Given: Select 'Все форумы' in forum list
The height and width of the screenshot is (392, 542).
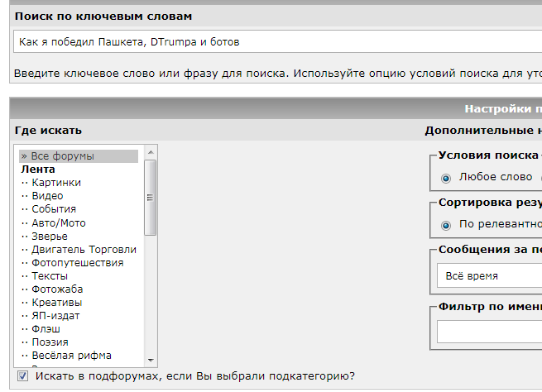Looking at the screenshot, I should click(79, 156).
